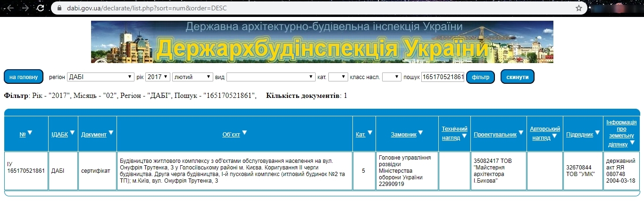644x201 pixels.
Task: Click the ІДАБК column header link
Action: coord(59,135)
